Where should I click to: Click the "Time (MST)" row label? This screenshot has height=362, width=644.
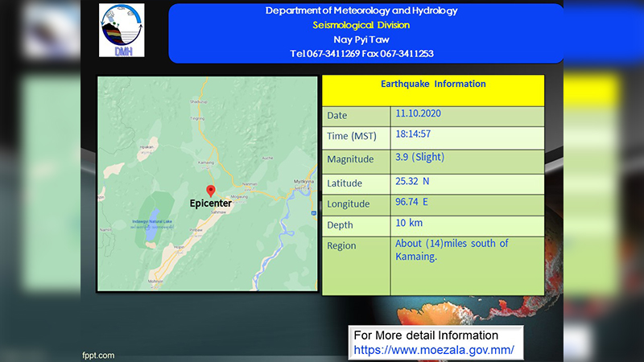coord(352,136)
